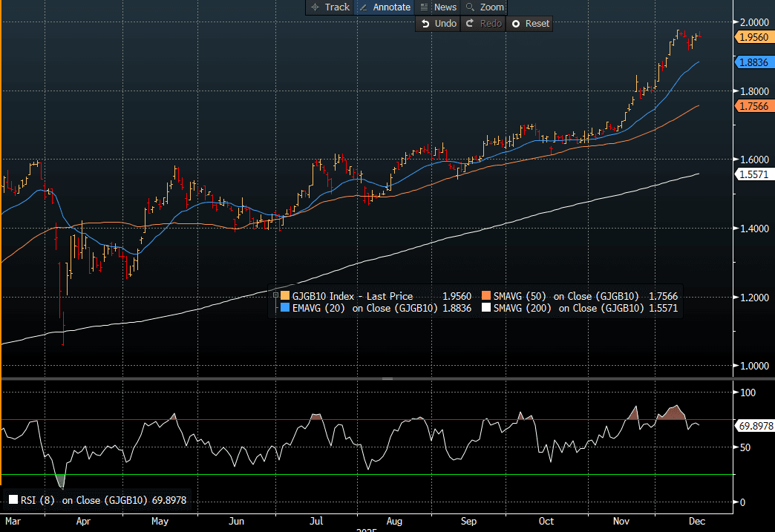Screen dimensions: 775x532
Task: Select the 1.5571 SMA 200 axis label
Action: 753,174
